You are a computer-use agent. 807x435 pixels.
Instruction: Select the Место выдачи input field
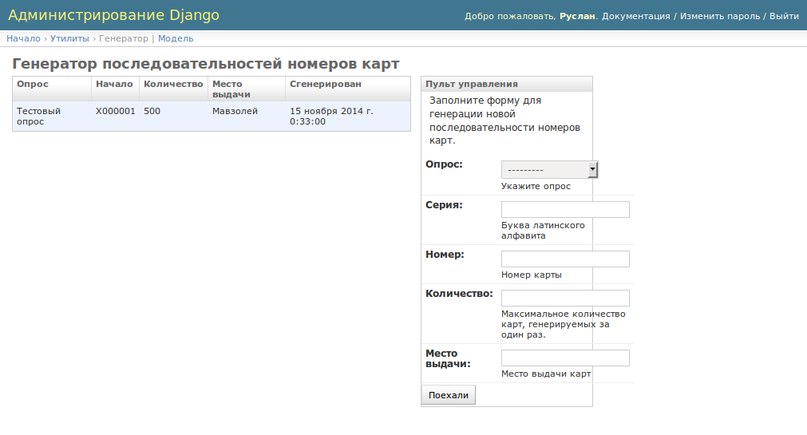[565, 358]
